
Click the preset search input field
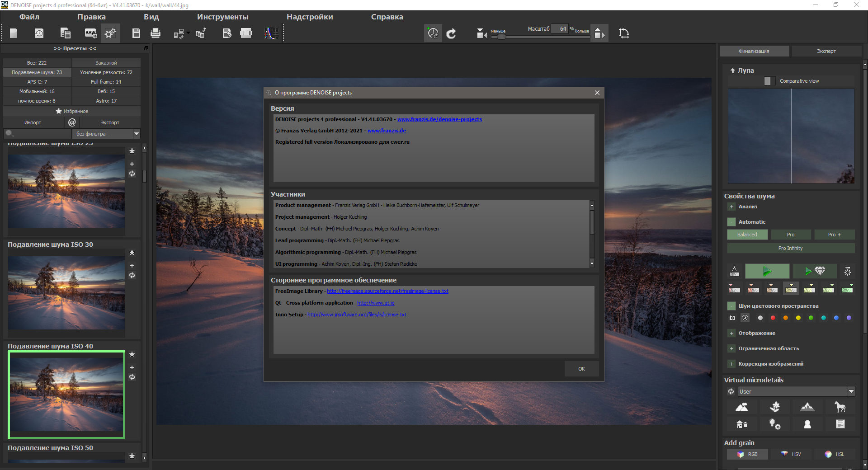[37, 134]
